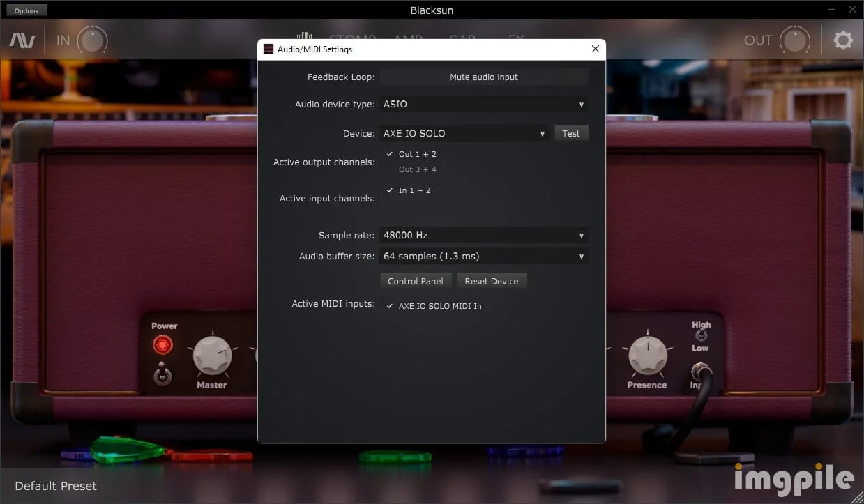Open the Audio device type dropdown

[483, 105]
